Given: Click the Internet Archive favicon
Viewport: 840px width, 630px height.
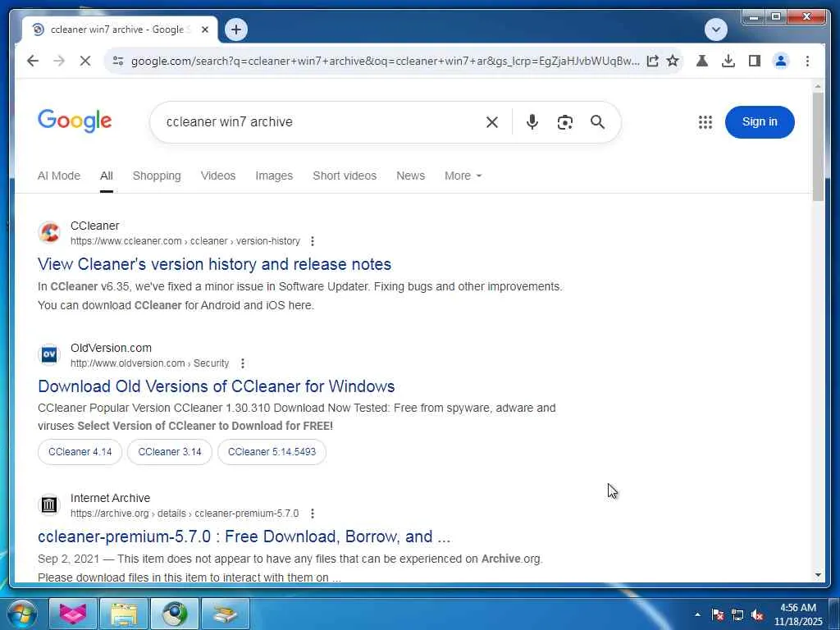Looking at the screenshot, I should click(x=49, y=504).
